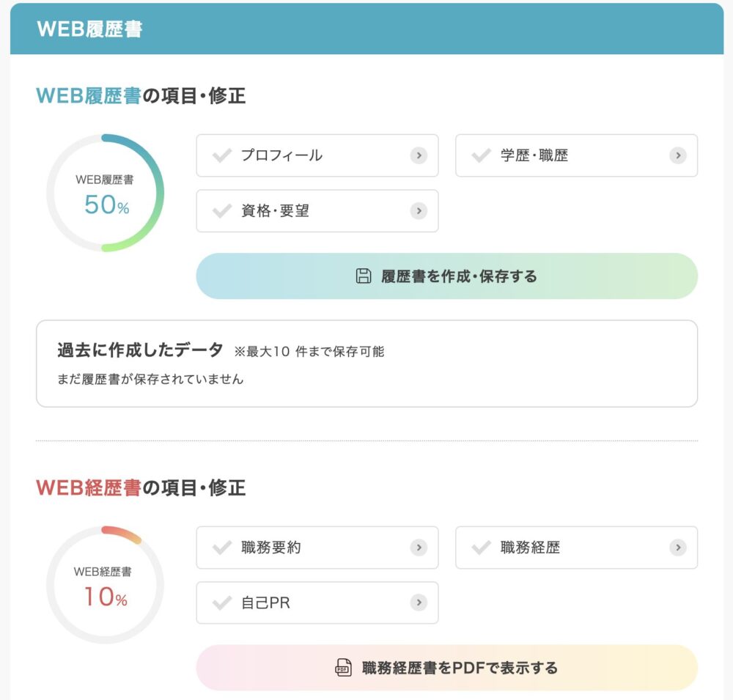Click the floppy disk save icon

364,276
